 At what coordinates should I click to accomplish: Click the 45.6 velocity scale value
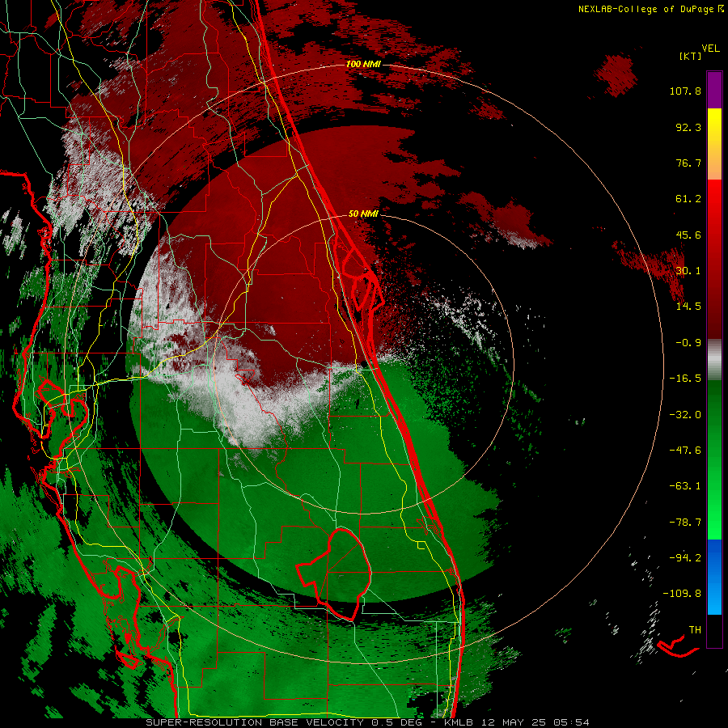[x=688, y=235]
